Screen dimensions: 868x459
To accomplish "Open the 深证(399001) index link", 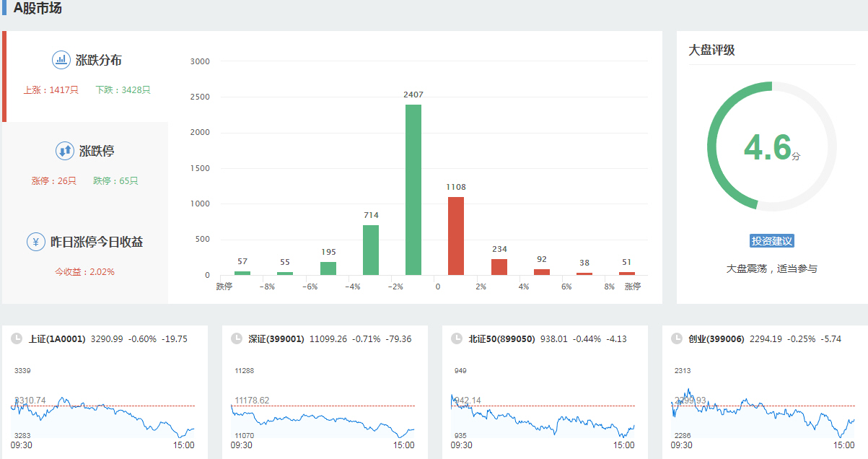I will click(x=276, y=338).
